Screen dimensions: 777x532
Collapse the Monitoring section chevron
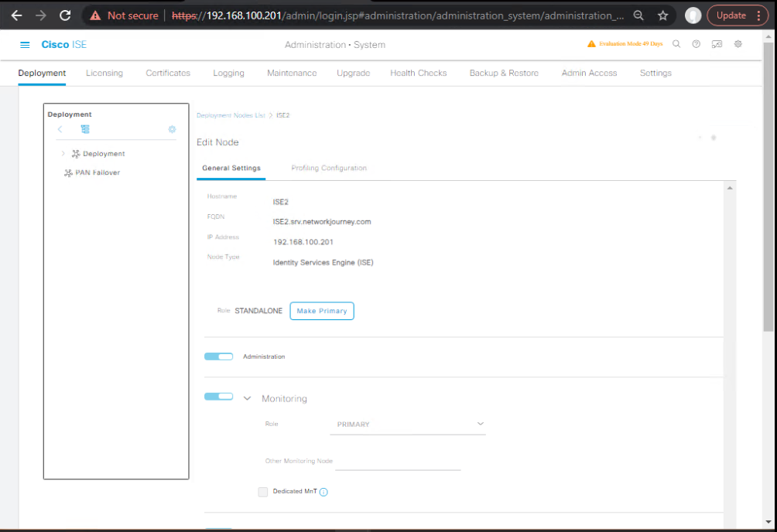(x=248, y=398)
